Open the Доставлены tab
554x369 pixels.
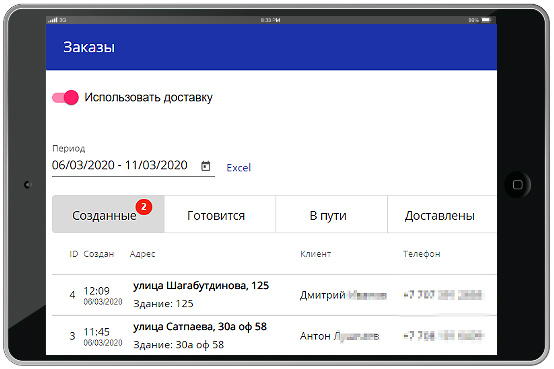[442, 214]
